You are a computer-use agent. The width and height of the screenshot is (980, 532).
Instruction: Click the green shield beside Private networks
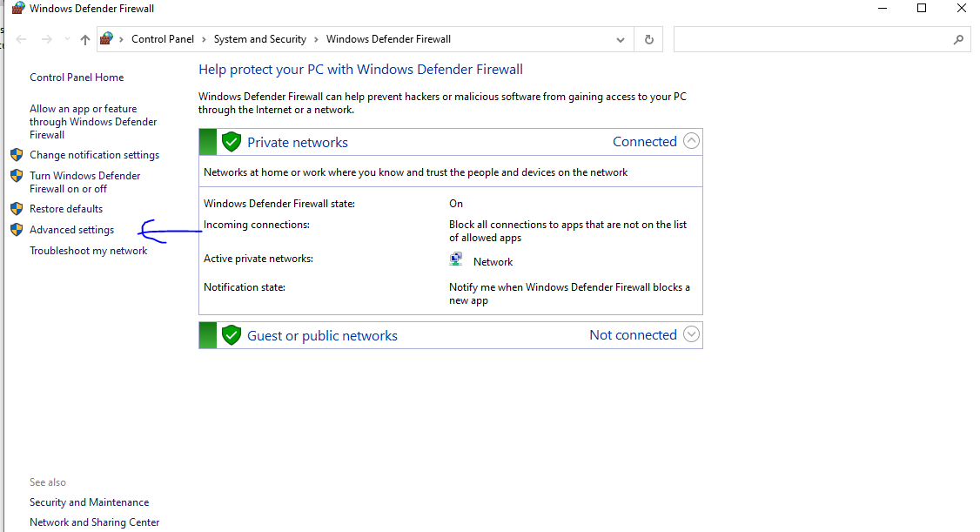click(x=231, y=142)
